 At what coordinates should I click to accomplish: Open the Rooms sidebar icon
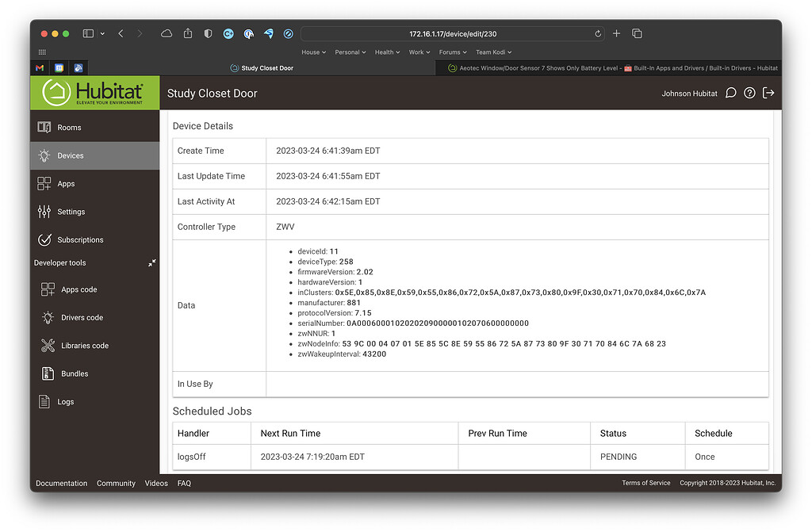click(44, 127)
